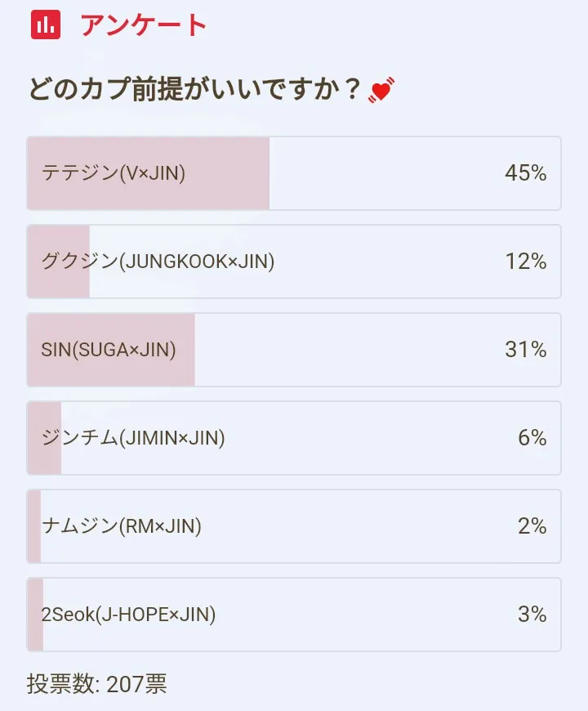Screen dimensions: 588x711
Task: Click the どのカプ前提がいいですか question text
Action: click(194, 90)
